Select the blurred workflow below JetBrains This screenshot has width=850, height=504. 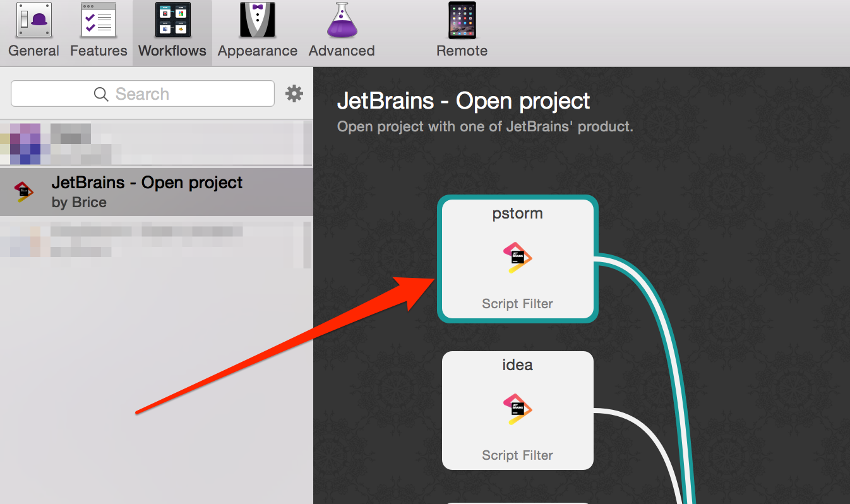[x=156, y=243]
